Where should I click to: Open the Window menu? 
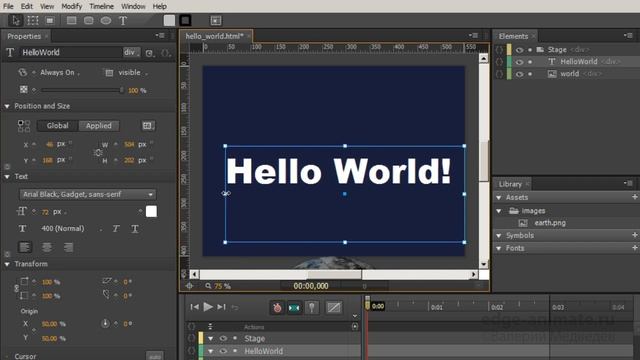pos(133,6)
